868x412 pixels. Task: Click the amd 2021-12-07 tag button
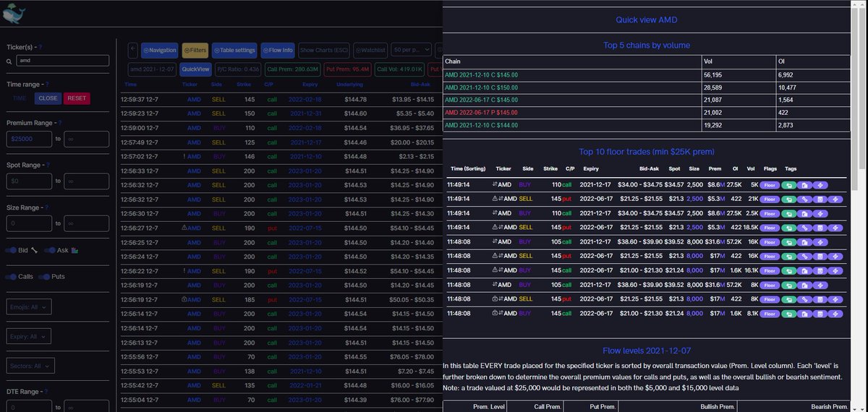pos(152,69)
